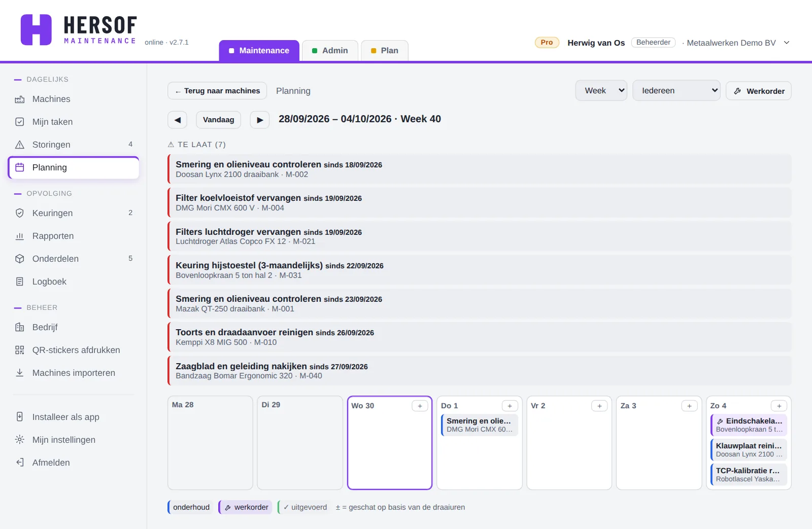
Task: Open Zaagblad en geleiding nakijken item
Action: point(480,371)
